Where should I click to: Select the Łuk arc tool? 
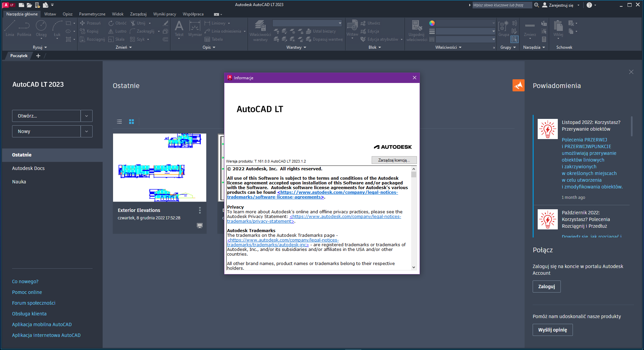pos(57,28)
